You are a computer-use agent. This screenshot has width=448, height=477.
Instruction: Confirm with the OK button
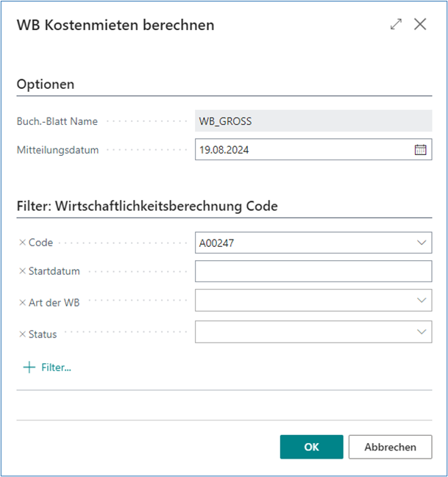coord(311,447)
